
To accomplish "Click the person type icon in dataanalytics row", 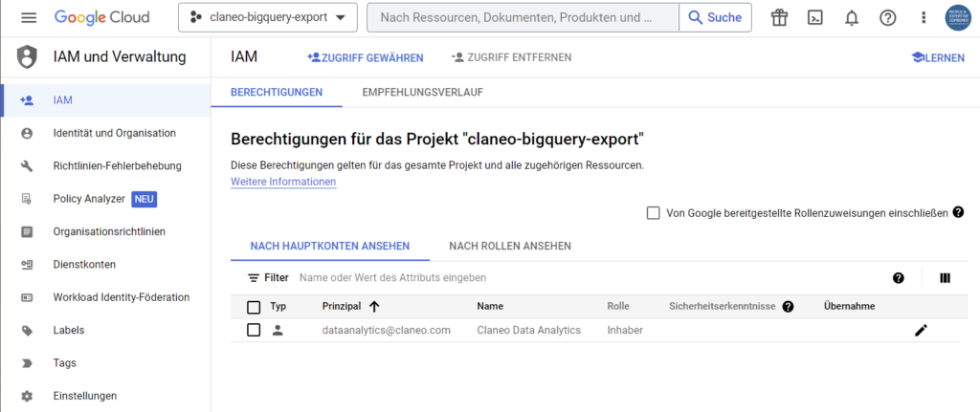I will tap(278, 330).
